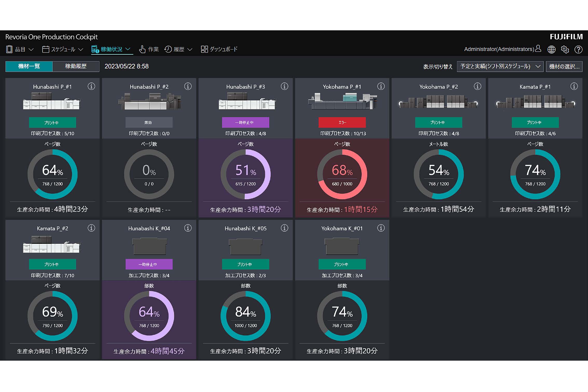Switch to 機材一覧 view
This screenshot has width=588, height=392.
(x=29, y=66)
